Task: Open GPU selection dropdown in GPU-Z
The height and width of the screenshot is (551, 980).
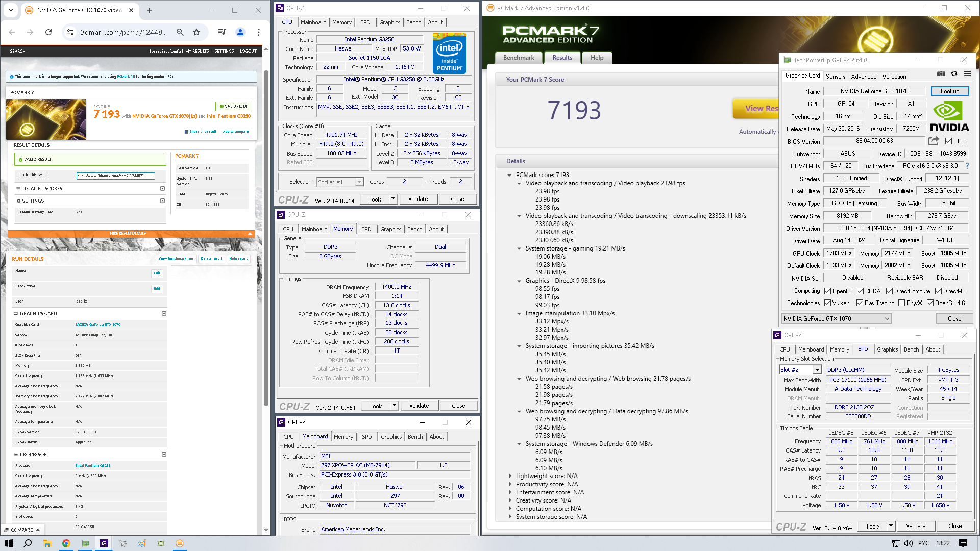Action: click(x=836, y=319)
